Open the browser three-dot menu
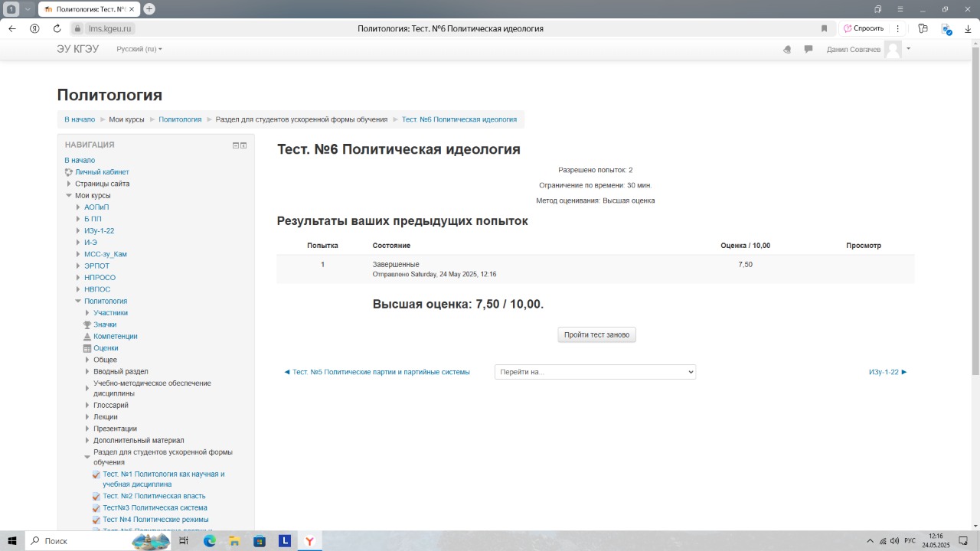Viewport: 980px width, 551px height. point(897,28)
